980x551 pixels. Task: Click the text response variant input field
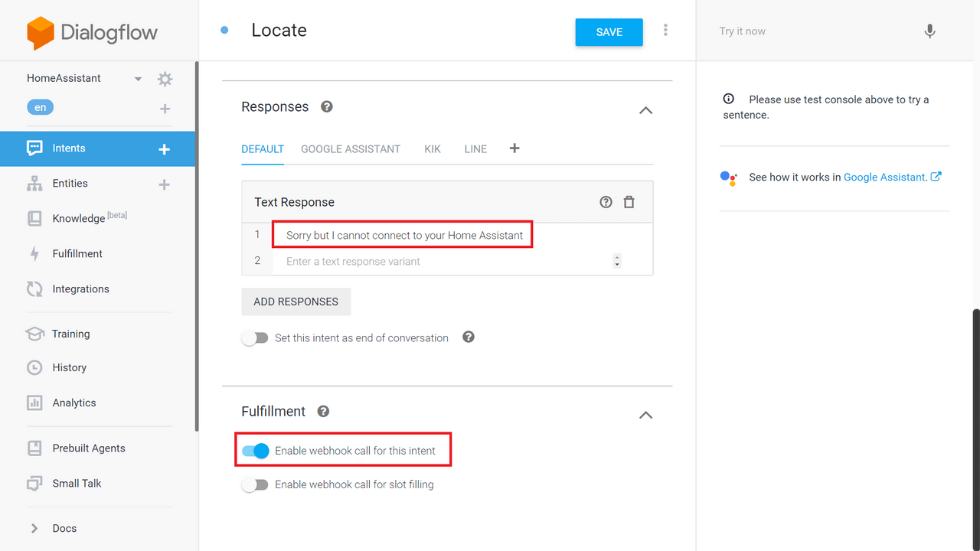(448, 261)
